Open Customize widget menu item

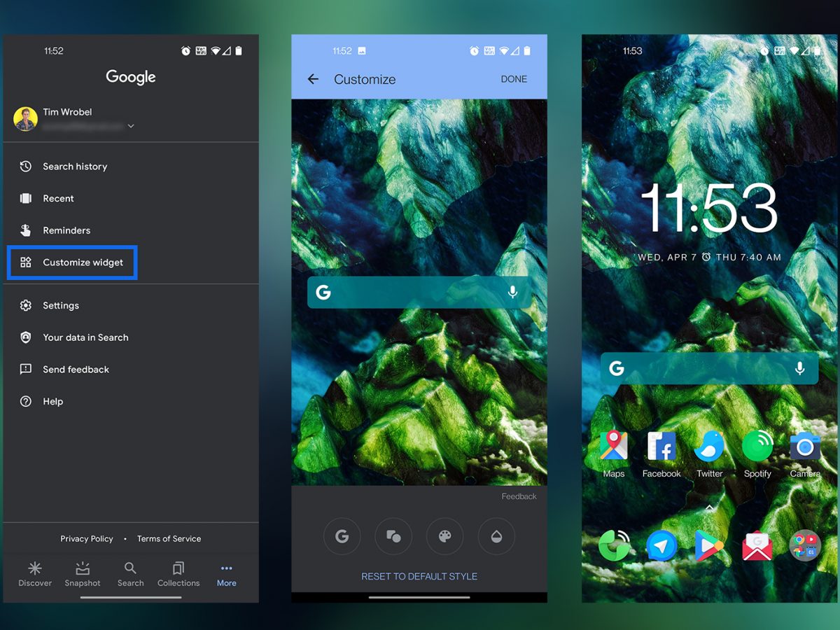83,262
